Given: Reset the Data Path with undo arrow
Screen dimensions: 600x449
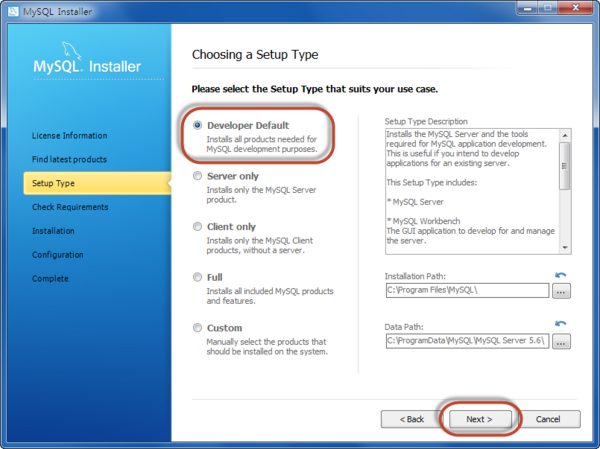Looking at the screenshot, I should coord(561,324).
